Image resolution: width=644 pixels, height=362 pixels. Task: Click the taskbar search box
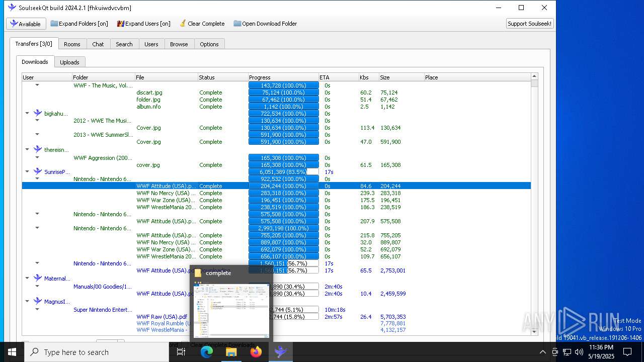pyautogui.click(x=97, y=352)
